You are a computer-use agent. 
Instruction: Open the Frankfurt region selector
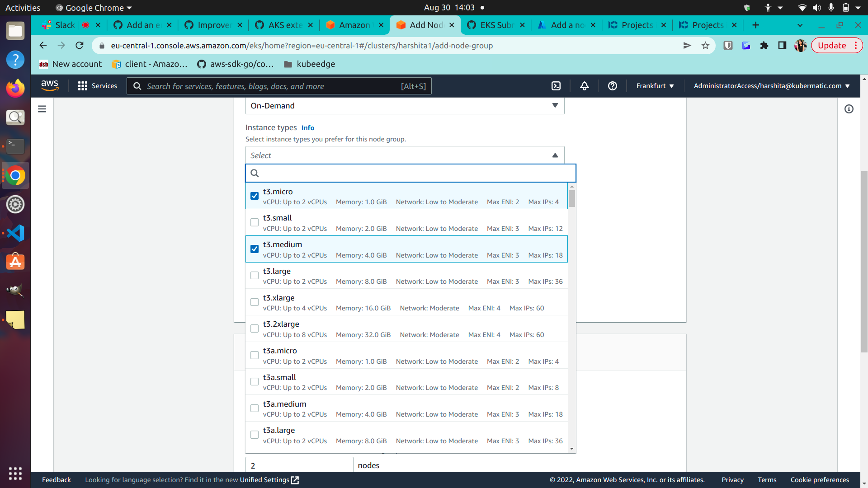click(x=655, y=86)
